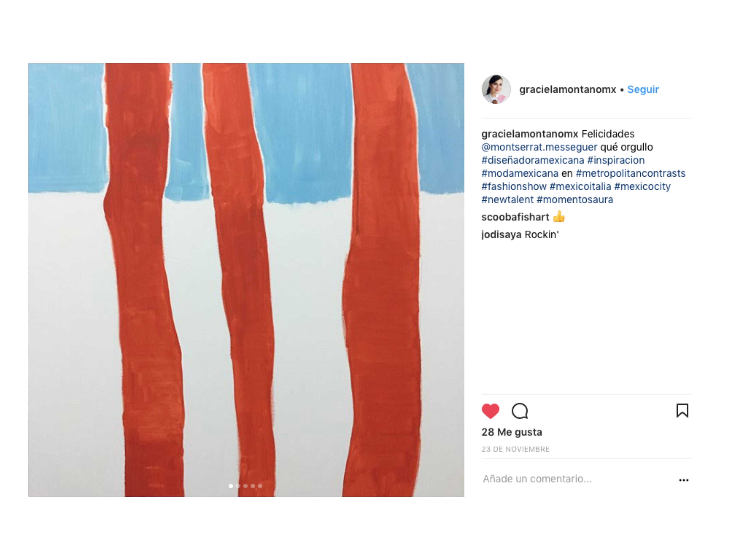Open #fashionshow hashtag

(514, 186)
